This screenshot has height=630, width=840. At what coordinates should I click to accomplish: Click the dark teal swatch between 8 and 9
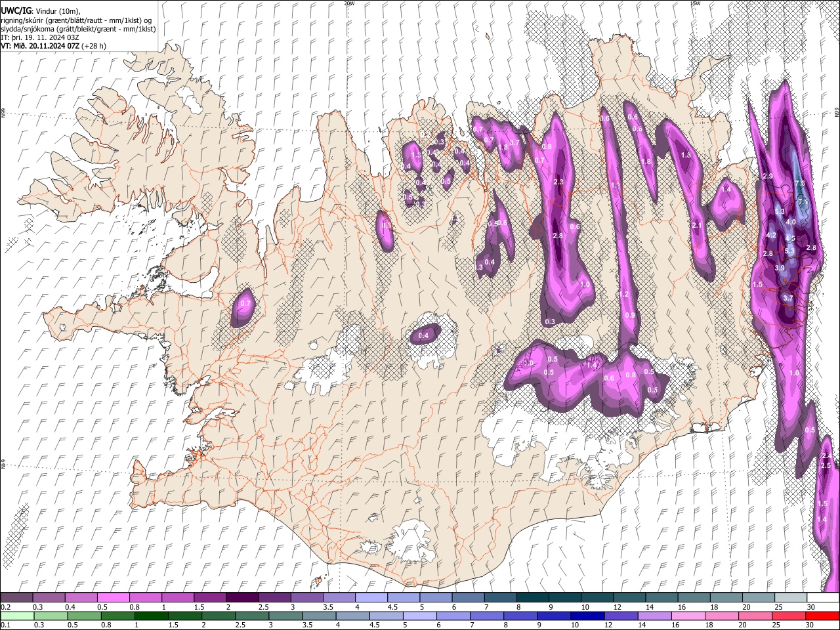532,597
